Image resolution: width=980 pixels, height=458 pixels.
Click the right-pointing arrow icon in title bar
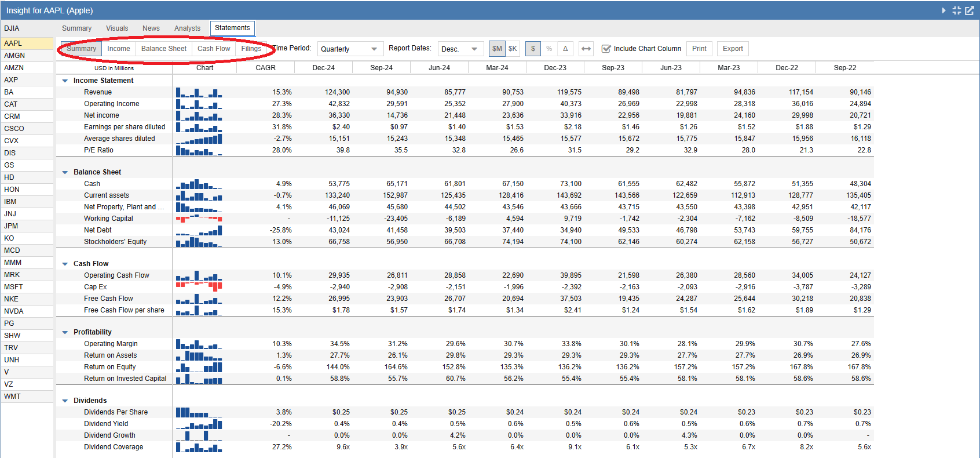(944, 10)
